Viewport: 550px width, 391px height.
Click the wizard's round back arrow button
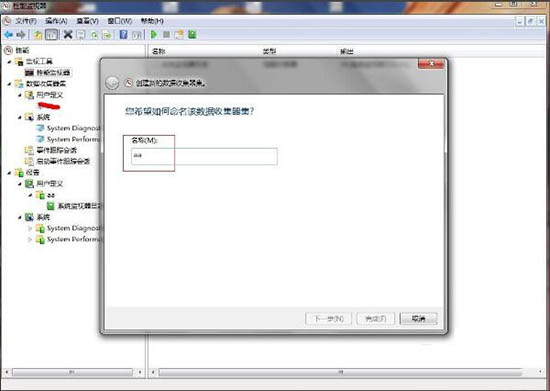pyautogui.click(x=112, y=83)
